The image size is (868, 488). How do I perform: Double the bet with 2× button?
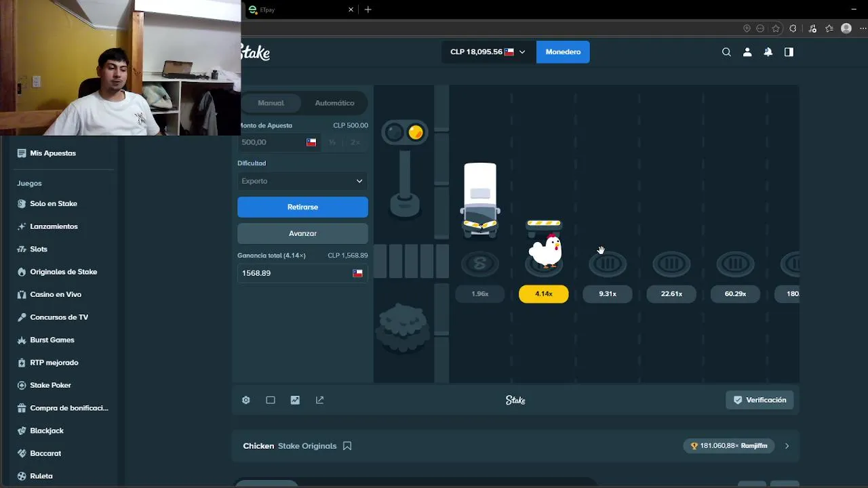click(x=355, y=142)
